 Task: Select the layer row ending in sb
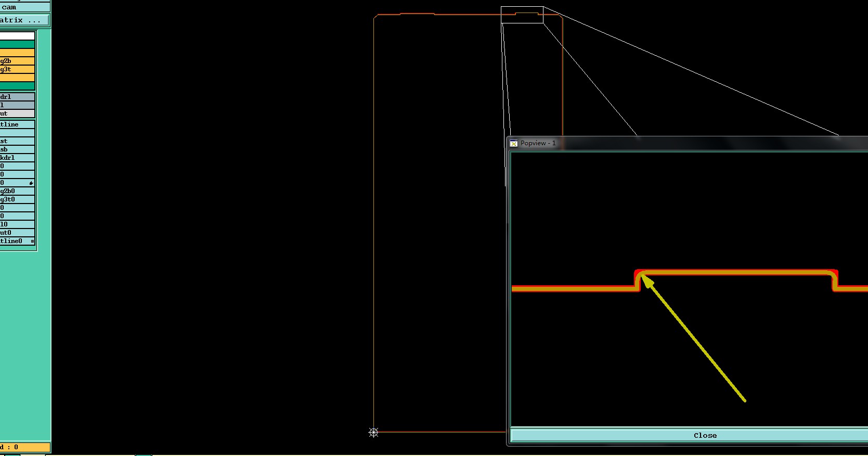pos(17,149)
